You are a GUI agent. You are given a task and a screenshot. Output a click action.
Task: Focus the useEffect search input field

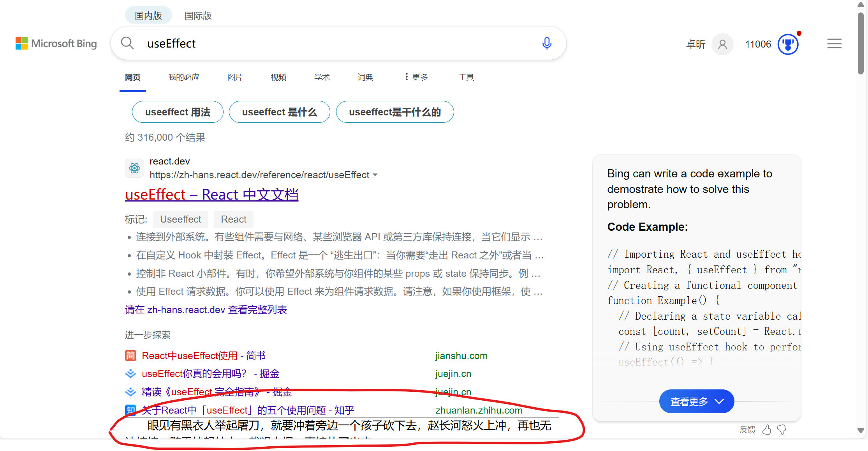coord(339,43)
